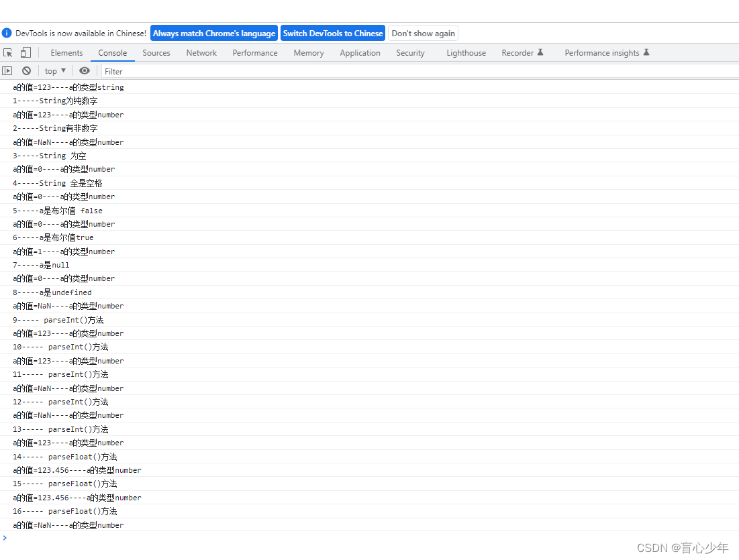Open the Performance tab
Viewport: 739px width, 560px height.
pos(255,53)
